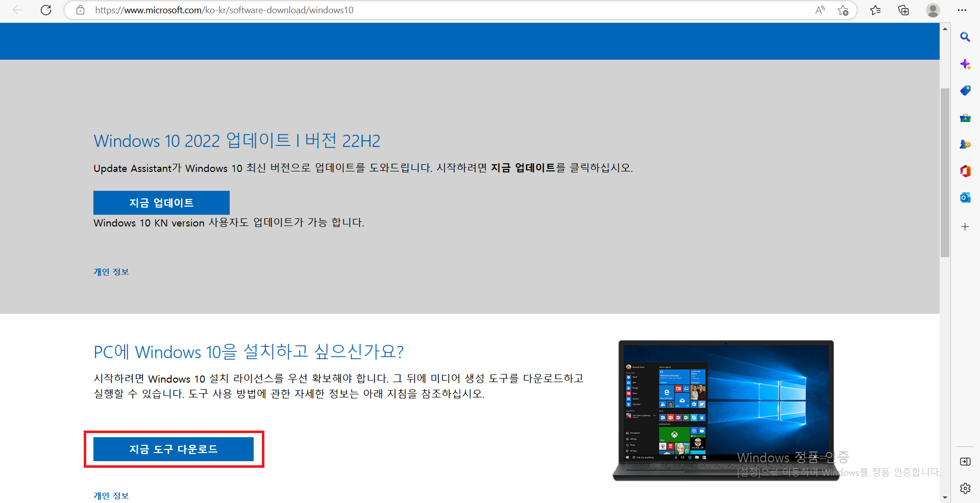The height and width of the screenshot is (503, 980).
Task: Toggle the sidebar hide button icon
Action: click(965, 462)
